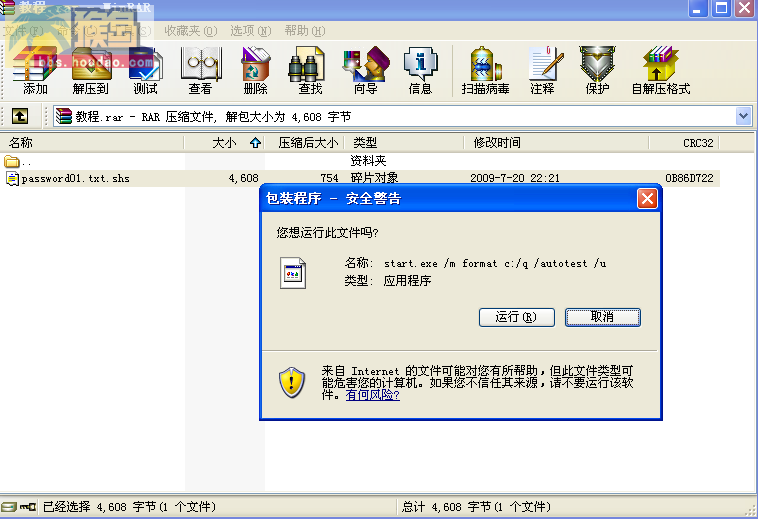Image resolution: width=758 pixels, height=519 pixels.
Task: Click the 取消 Cancel button
Action: [603, 317]
